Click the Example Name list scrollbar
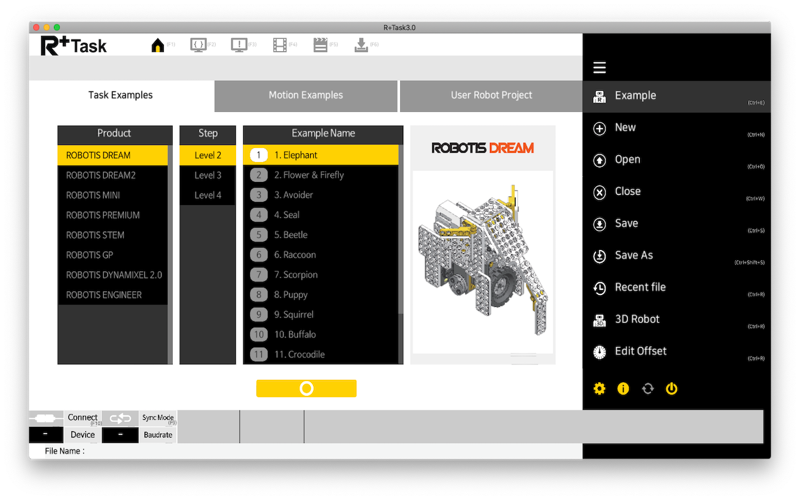 [401, 230]
